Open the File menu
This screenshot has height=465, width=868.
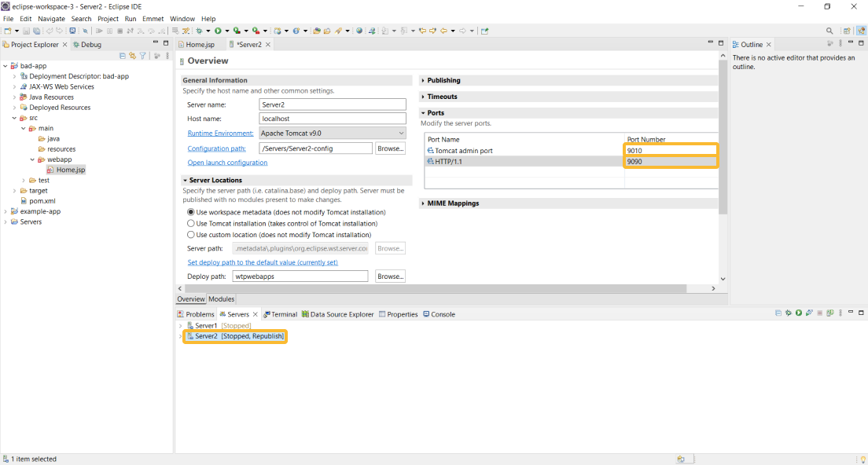point(9,19)
